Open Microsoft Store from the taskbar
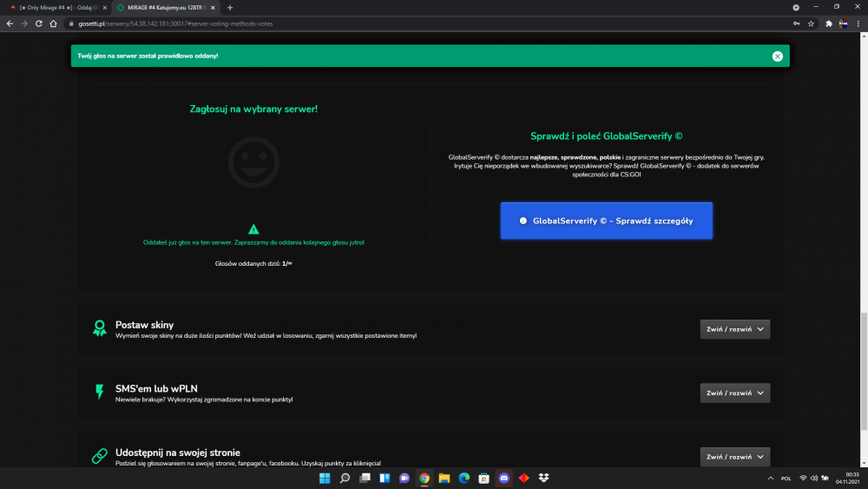Screen dimensions: 868x489 (483, 478)
